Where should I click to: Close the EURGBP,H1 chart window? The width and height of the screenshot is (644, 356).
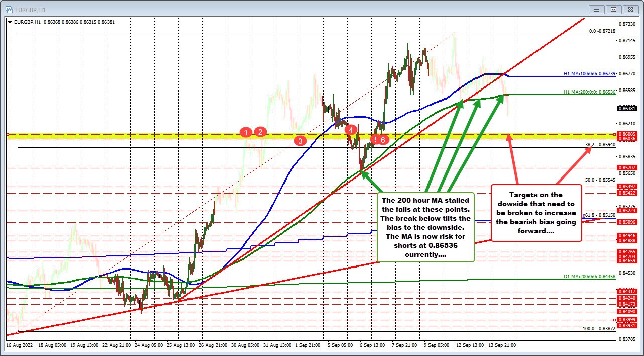pos(629,9)
